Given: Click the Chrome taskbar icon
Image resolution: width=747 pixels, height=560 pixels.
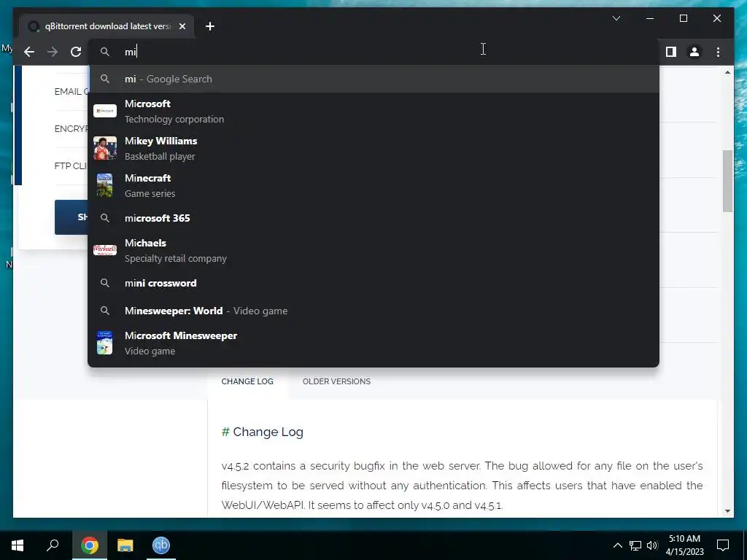Looking at the screenshot, I should coord(89,545).
